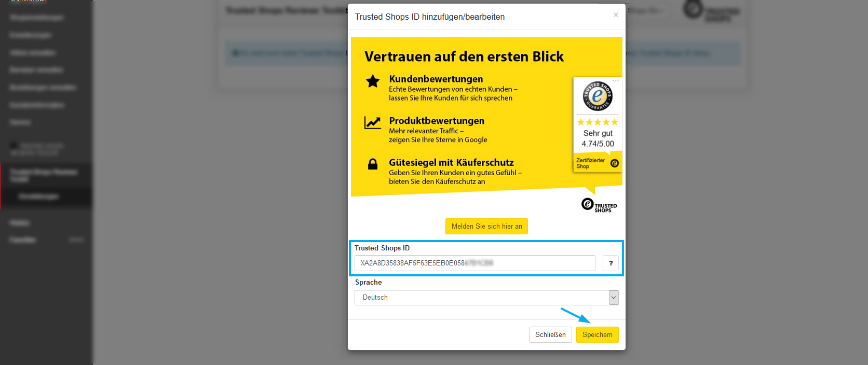Click the 'Melden Sie sich hier an' button
This screenshot has height=365, width=868.
[486, 227]
